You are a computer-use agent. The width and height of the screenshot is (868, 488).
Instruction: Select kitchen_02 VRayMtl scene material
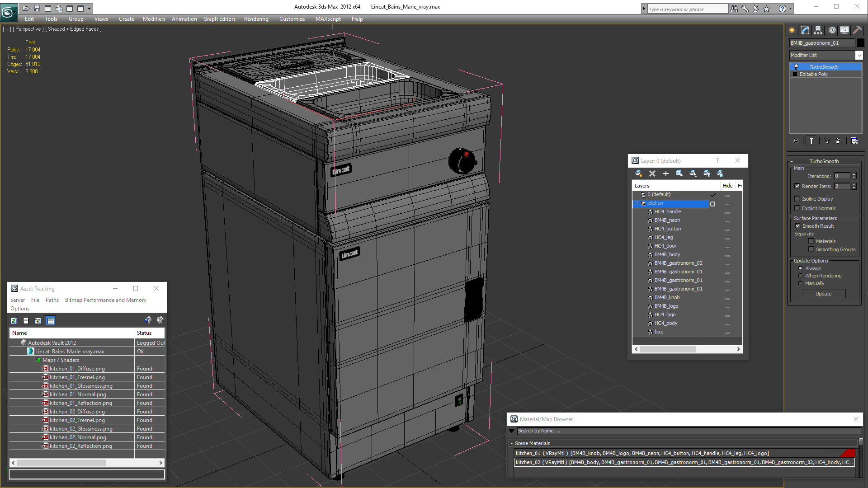684,462
